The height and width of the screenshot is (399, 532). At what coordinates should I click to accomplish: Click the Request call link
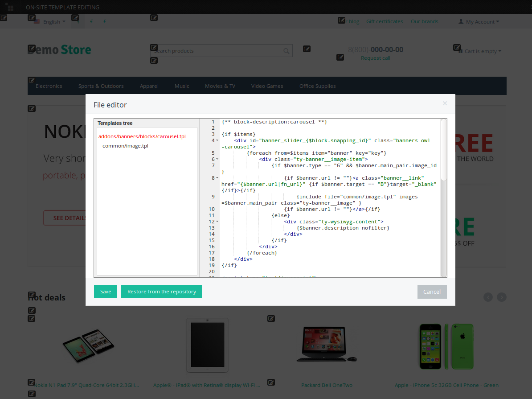click(x=375, y=58)
